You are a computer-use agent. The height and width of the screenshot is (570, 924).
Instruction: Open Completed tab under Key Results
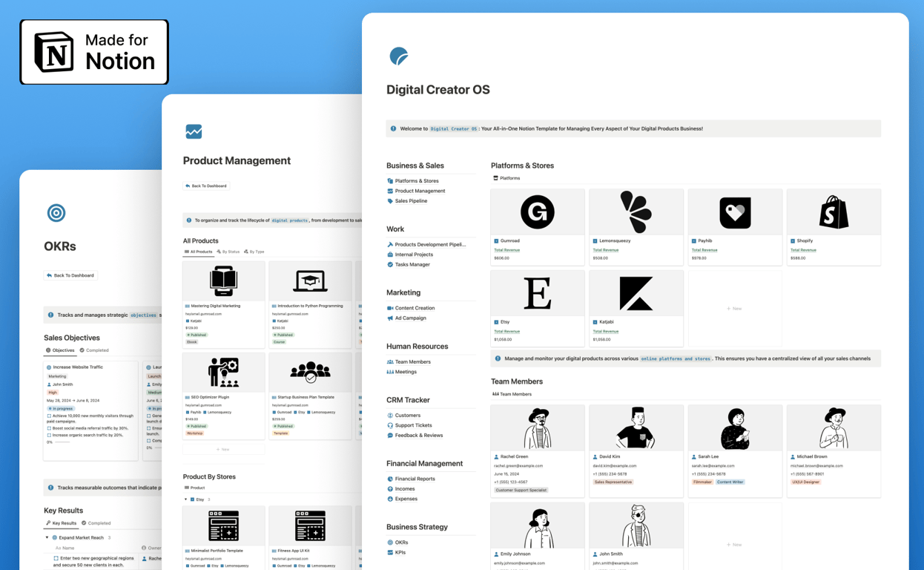(x=96, y=523)
